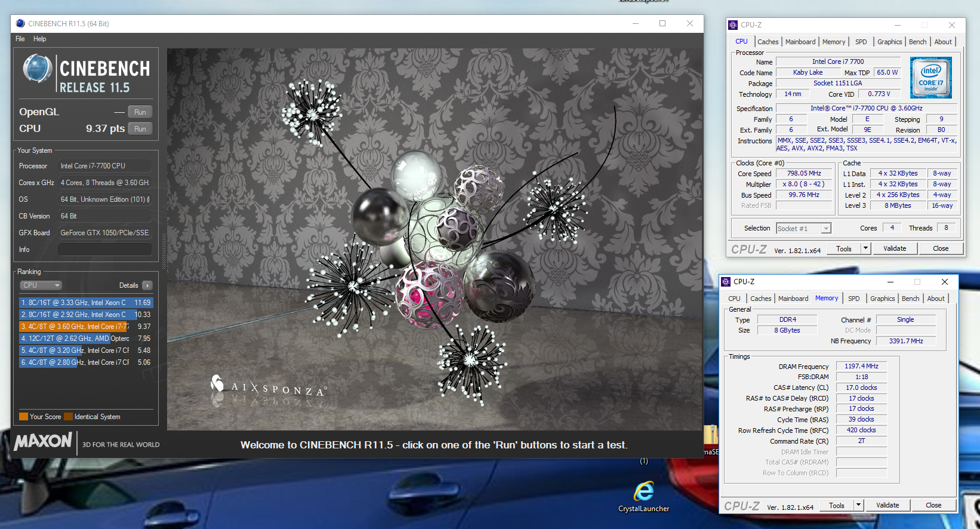
Task: Click the panel splitter grip beside Cinebench sidebar
Action: tap(164, 251)
